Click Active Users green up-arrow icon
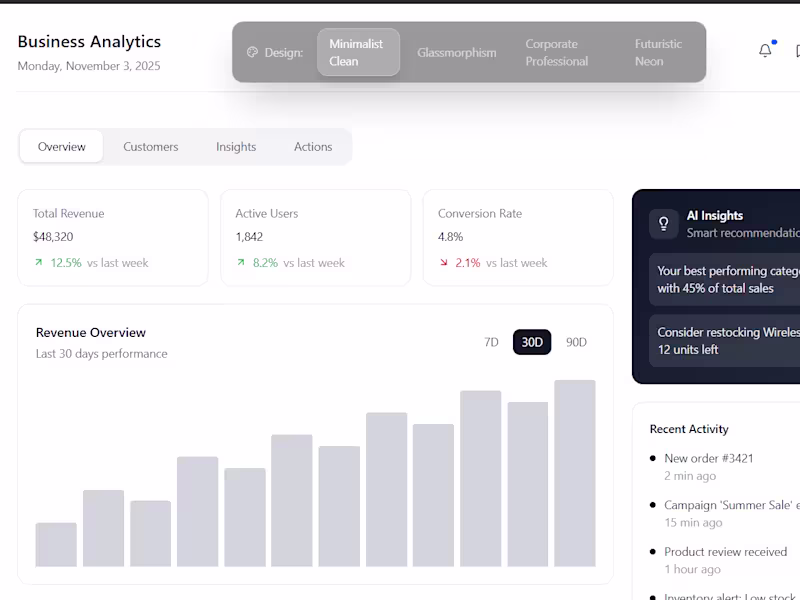This screenshot has height=600, width=800. (241, 262)
